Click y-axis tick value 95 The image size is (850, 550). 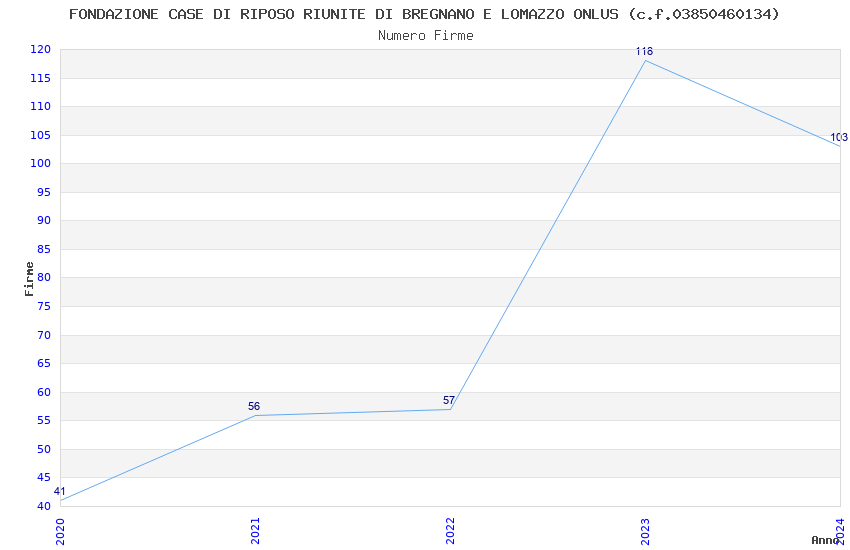click(x=44, y=192)
